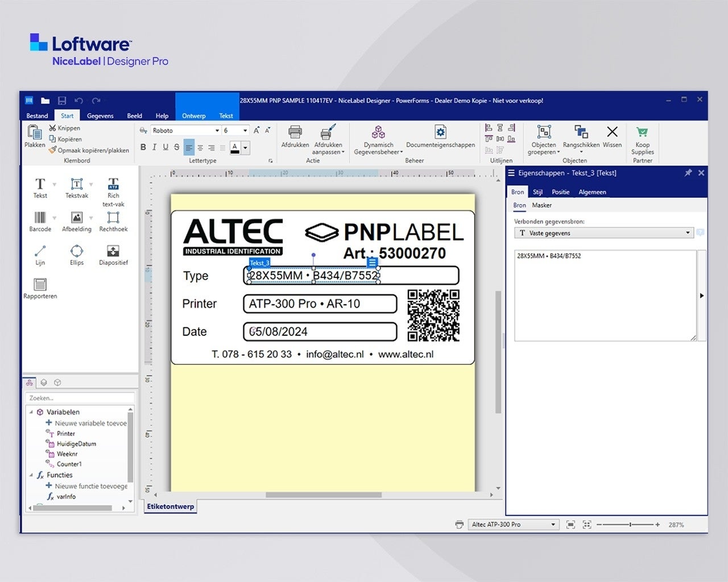
Task: Switch to the Stijl properties tab
Action: [537, 192]
